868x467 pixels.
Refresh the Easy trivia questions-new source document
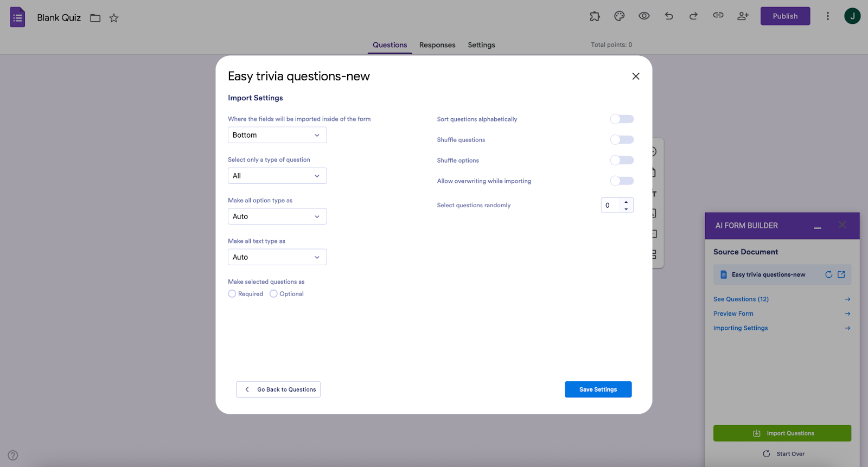click(829, 274)
